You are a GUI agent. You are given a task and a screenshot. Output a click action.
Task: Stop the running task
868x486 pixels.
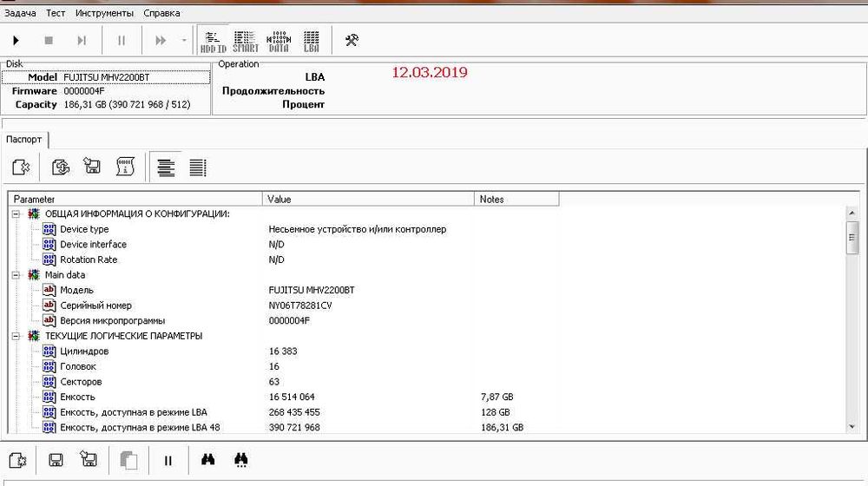click(x=49, y=41)
